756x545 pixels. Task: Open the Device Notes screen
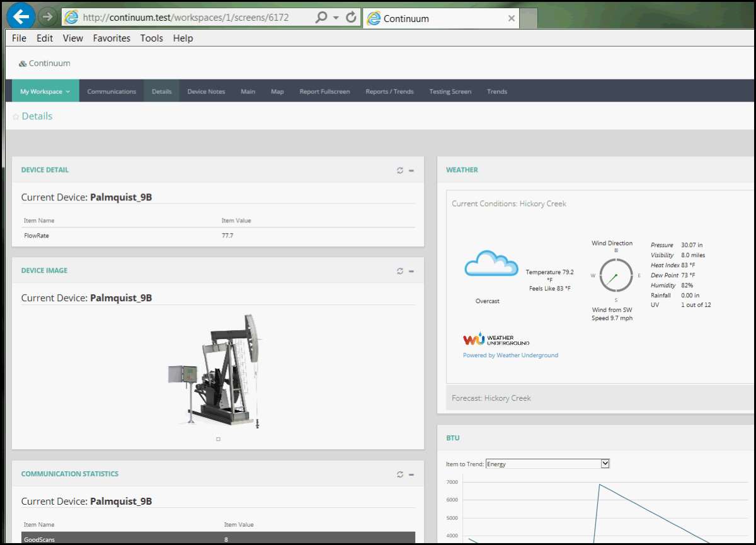(206, 91)
